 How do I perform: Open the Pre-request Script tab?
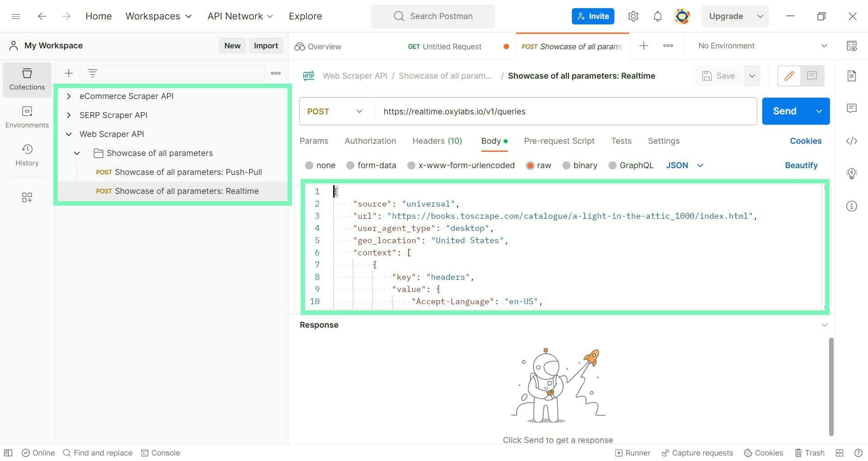point(559,141)
